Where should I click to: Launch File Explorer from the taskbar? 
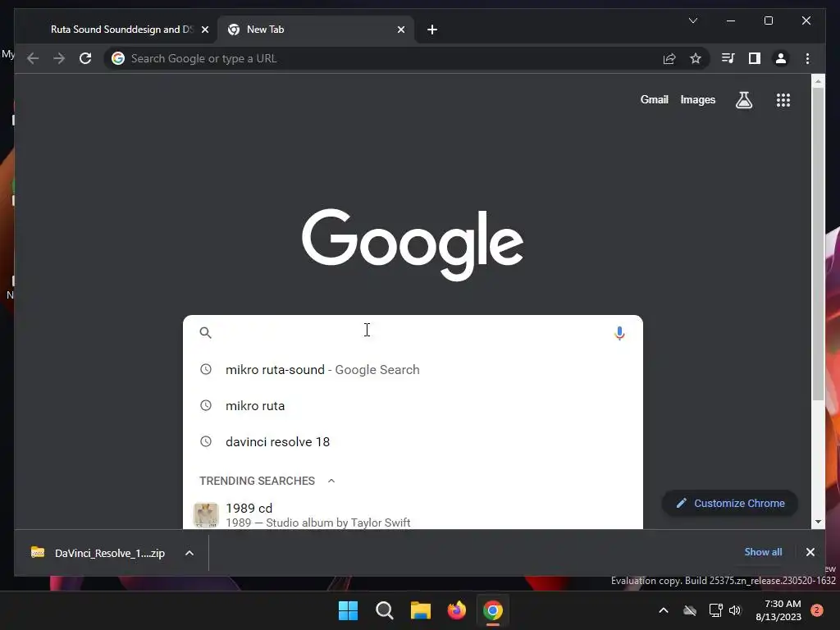coord(421,610)
